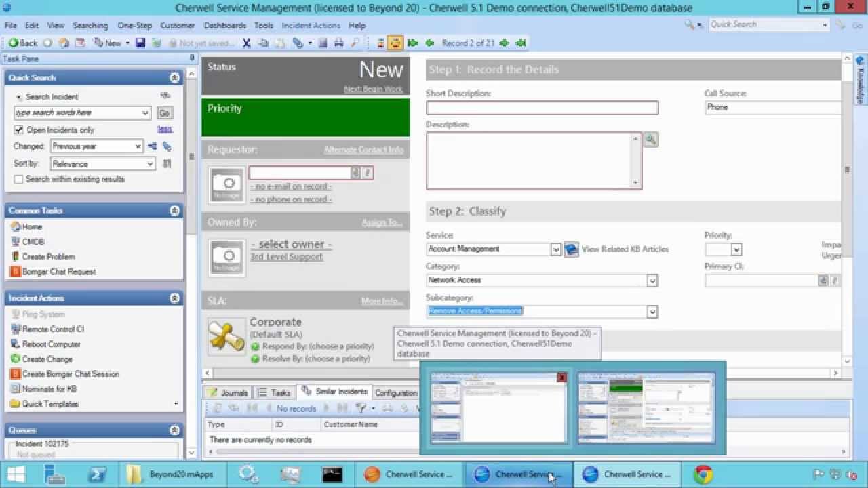The height and width of the screenshot is (488, 868).
Task: Switch to the Similar Incidents tab
Action: pyautogui.click(x=335, y=392)
